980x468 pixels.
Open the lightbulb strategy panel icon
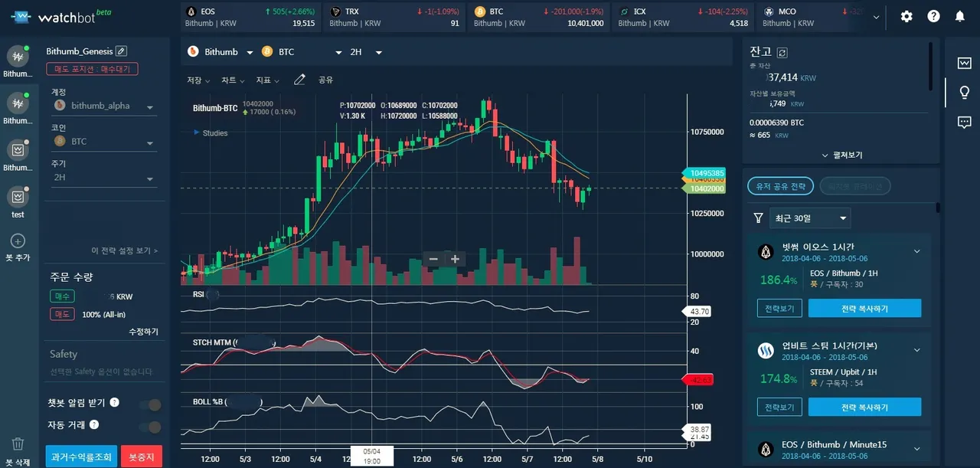point(964,93)
